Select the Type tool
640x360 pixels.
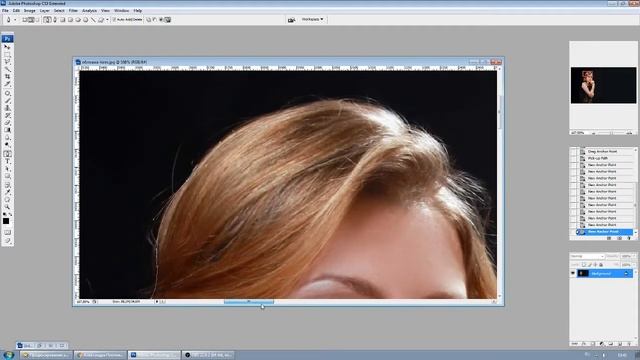(x=7, y=161)
